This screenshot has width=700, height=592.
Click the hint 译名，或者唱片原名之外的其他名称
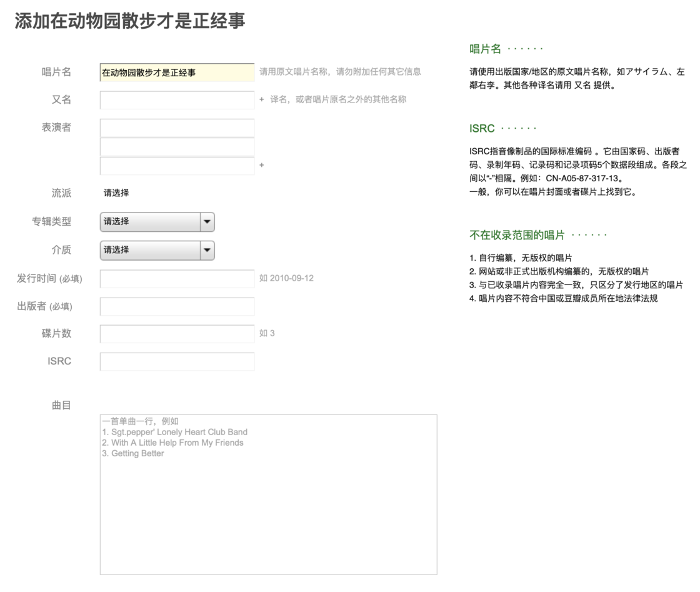pyautogui.click(x=338, y=99)
